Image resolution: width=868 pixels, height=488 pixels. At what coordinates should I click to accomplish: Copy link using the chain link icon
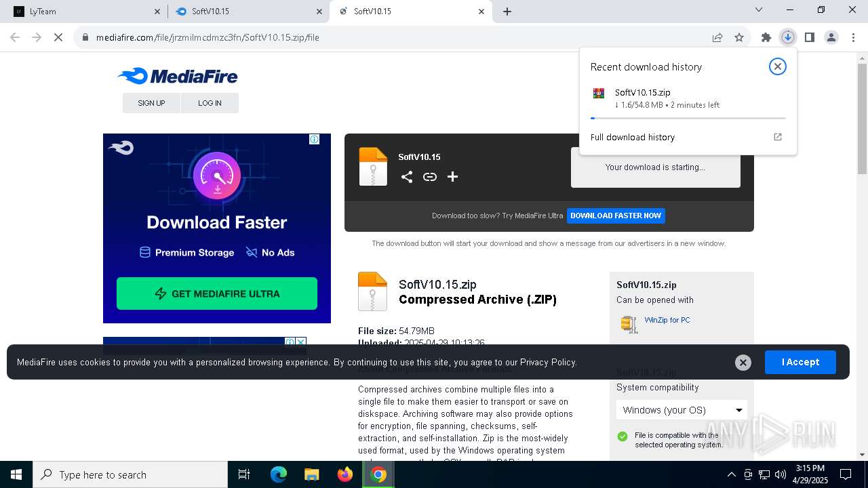(x=430, y=177)
